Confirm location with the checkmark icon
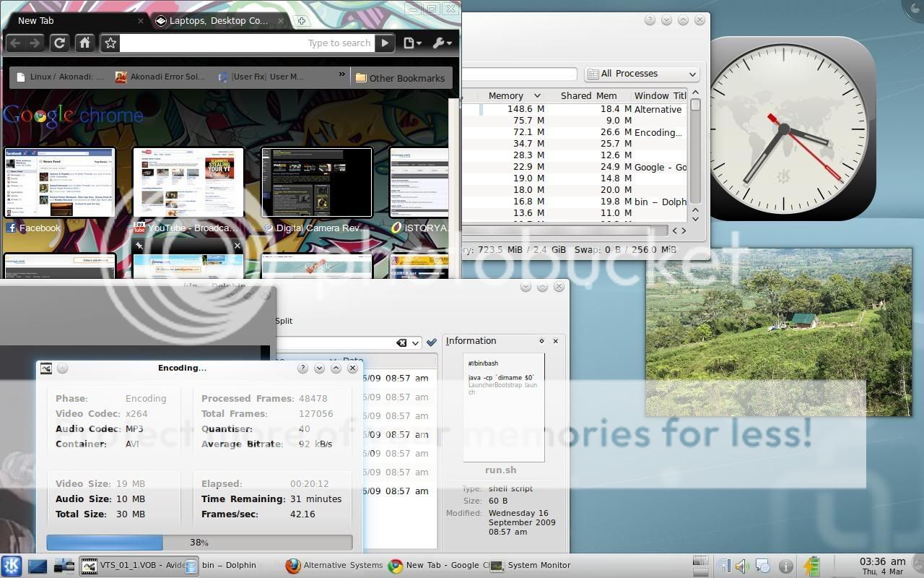 tap(432, 342)
